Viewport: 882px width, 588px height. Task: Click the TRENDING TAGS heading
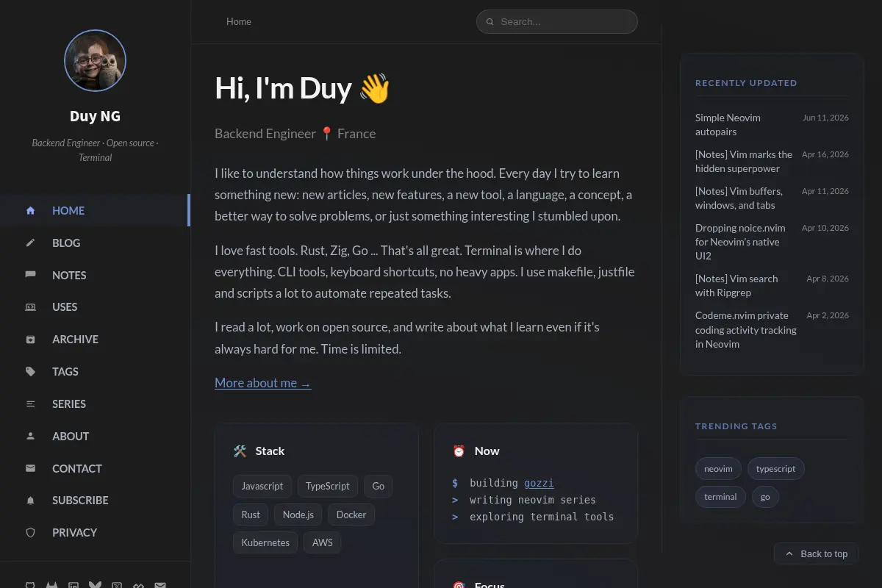736,426
